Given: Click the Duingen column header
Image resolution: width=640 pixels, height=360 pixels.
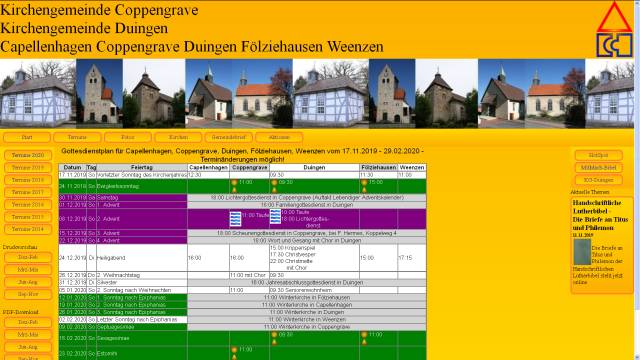Looking at the screenshot, I should (x=314, y=167).
